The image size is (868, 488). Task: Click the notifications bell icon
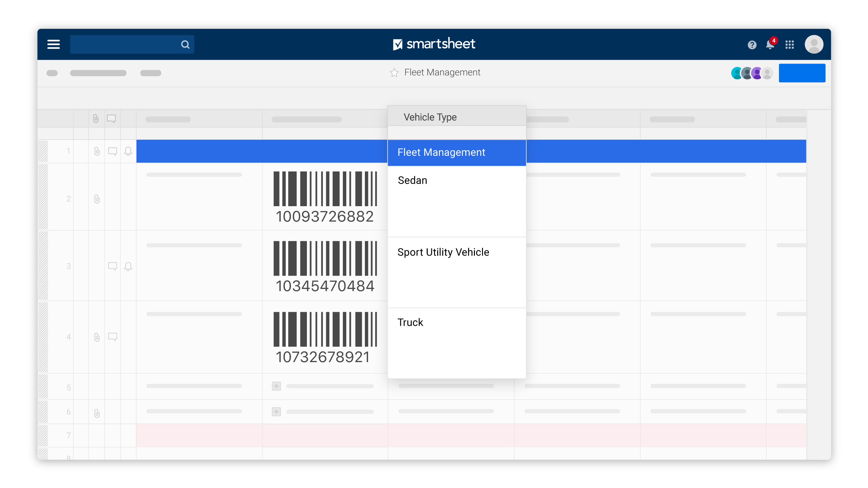point(770,44)
